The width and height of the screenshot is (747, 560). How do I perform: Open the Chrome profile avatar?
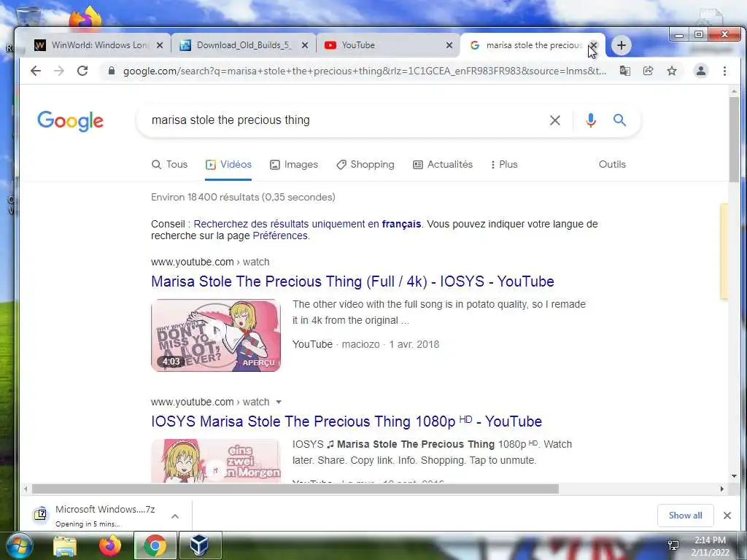701,71
